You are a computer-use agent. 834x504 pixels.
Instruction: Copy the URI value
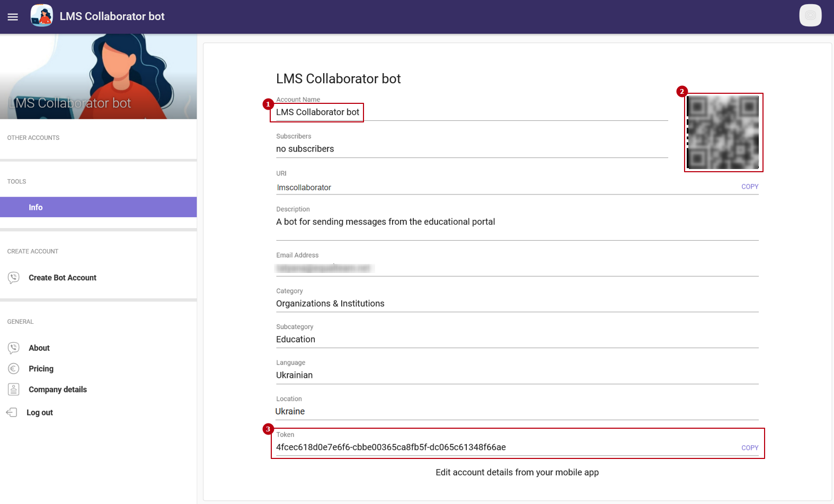(750, 187)
